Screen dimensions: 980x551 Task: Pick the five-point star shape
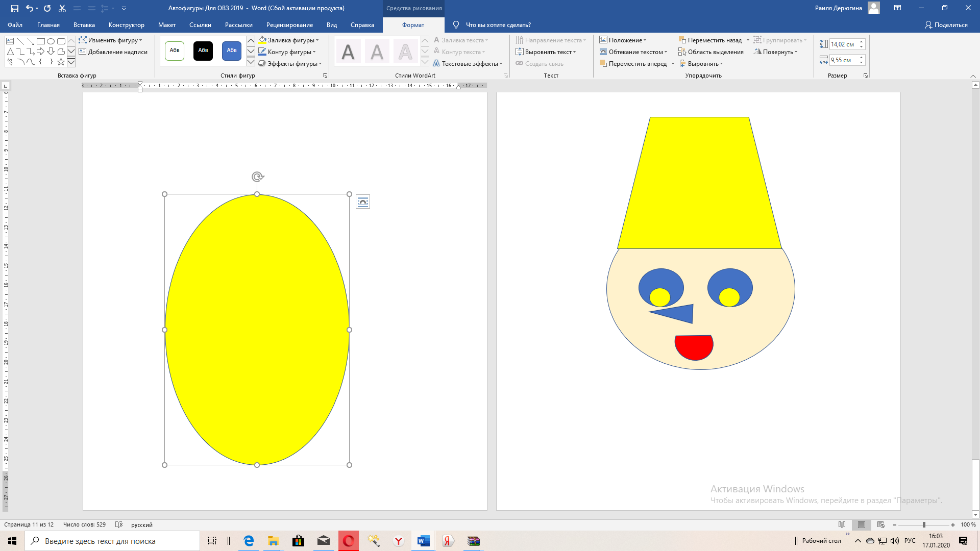(x=61, y=62)
